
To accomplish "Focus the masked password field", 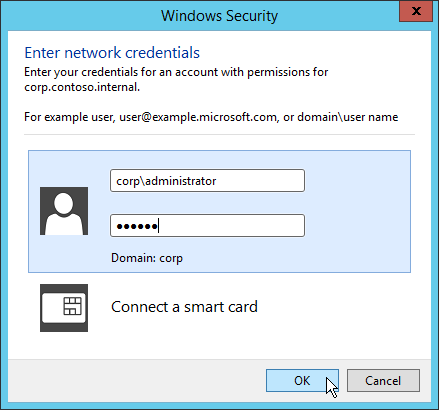I will 207,226.
